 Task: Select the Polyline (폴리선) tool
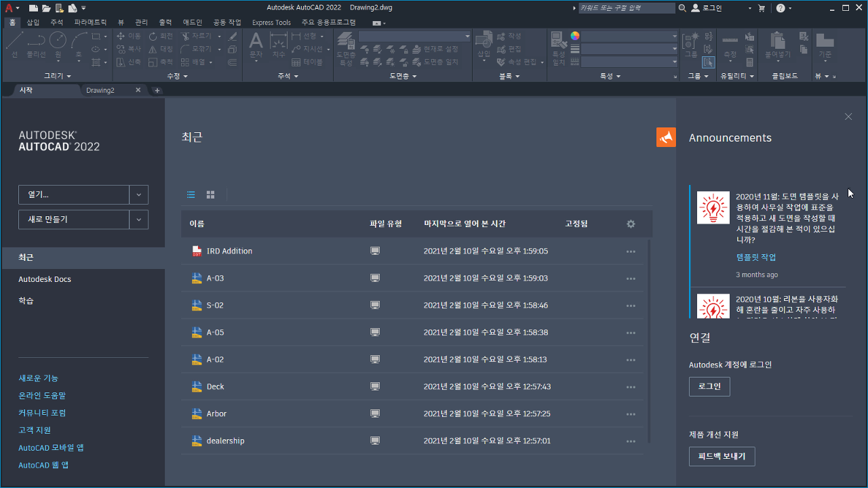click(37, 45)
